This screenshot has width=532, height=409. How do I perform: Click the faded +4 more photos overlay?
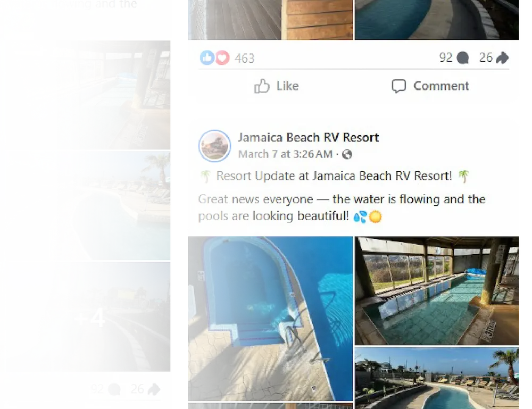[89, 317]
